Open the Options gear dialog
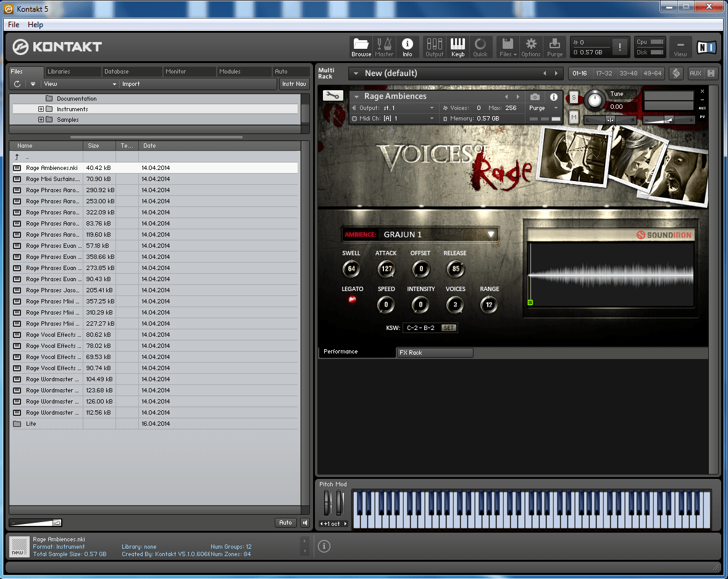This screenshot has height=579, width=728. click(530, 48)
